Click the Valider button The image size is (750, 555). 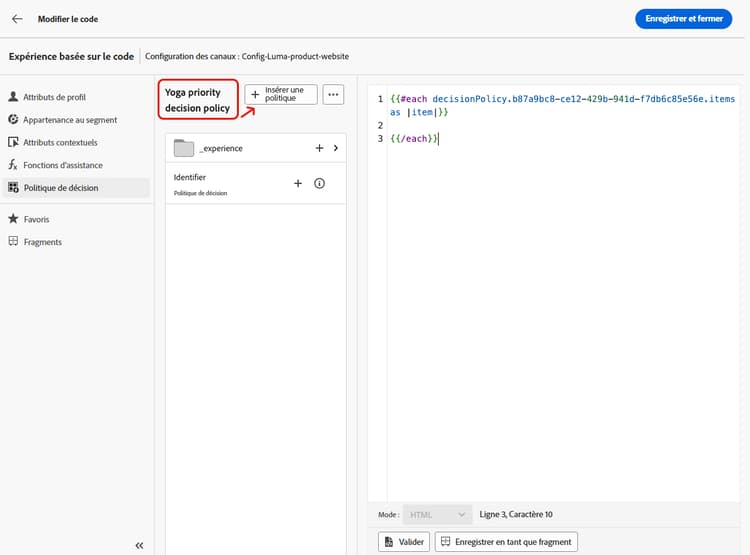(x=404, y=542)
